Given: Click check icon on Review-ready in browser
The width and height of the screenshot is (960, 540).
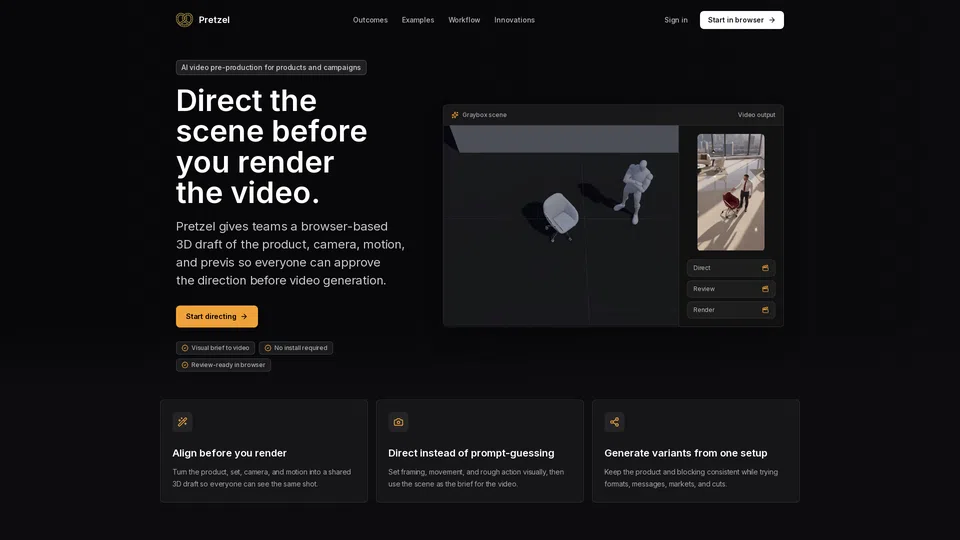Looking at the screenshot, I should point(185,365).
